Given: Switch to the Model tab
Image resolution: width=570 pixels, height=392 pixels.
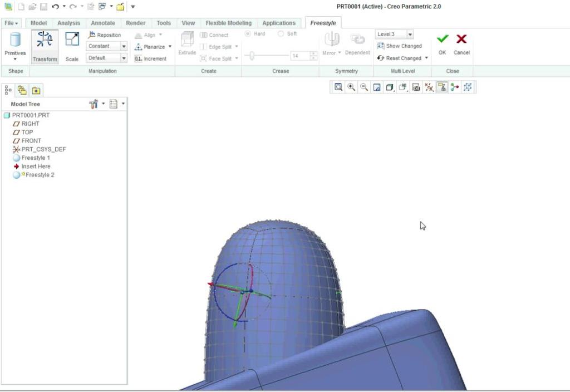Looking at the screenshot, I should point(38,23).
